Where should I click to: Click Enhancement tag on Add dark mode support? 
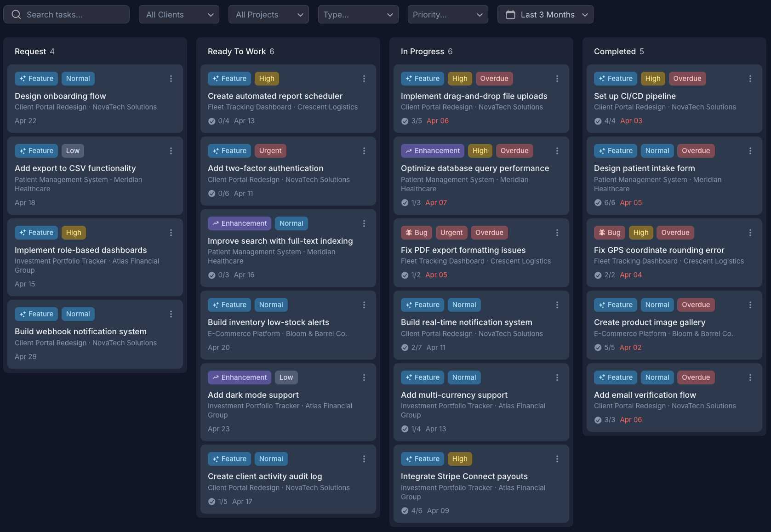240,378
